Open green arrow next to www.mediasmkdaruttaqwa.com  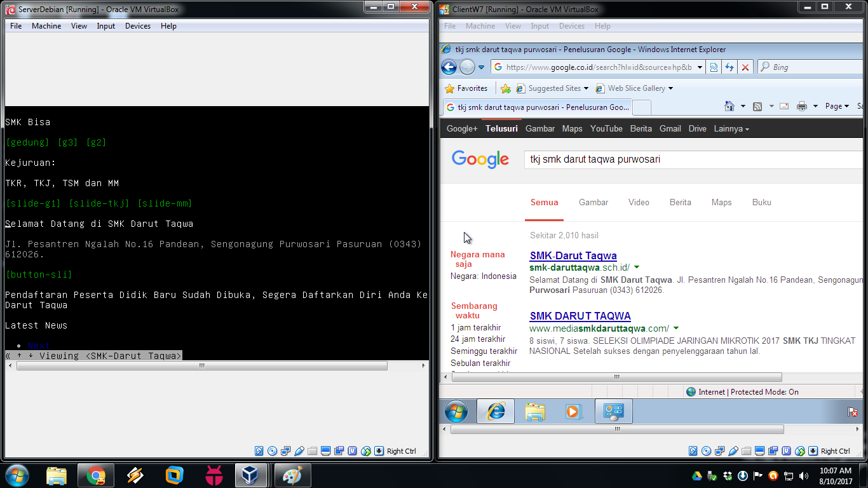(676, 329)
